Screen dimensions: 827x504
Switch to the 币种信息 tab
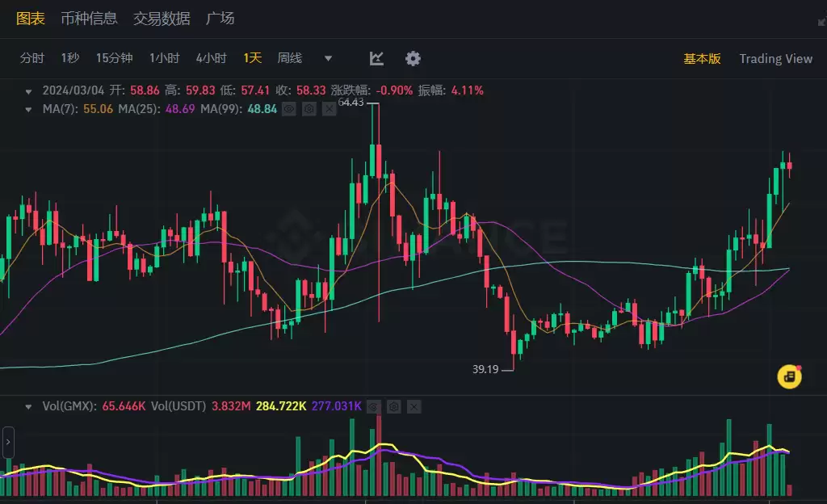[x=89, y=18]
